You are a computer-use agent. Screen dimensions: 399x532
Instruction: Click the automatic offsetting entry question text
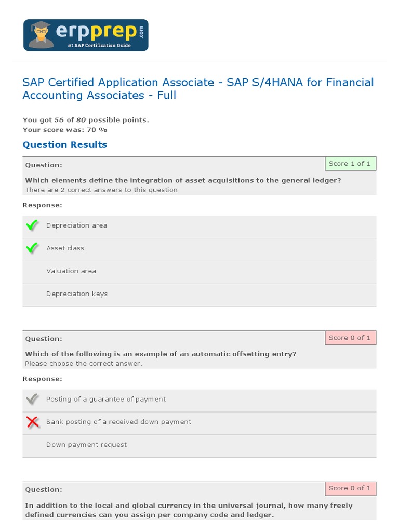click(161, 354)
